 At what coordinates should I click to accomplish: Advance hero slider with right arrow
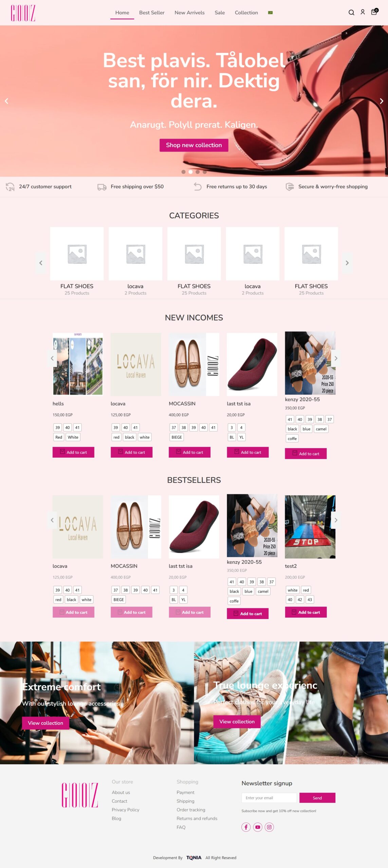[381, 101]
